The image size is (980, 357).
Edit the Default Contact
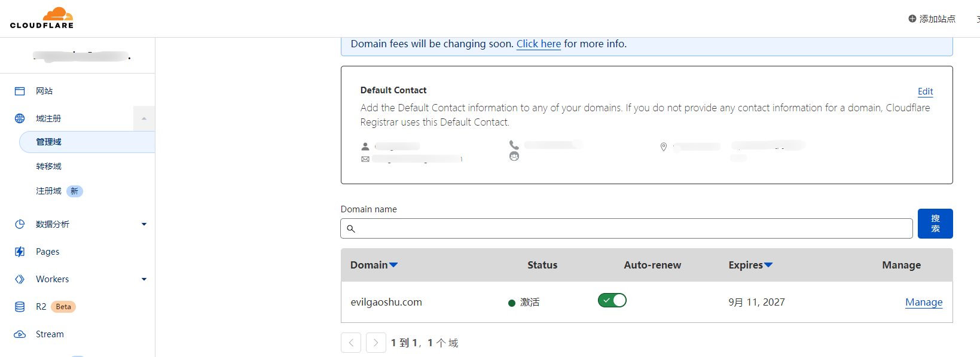[926, 91]
